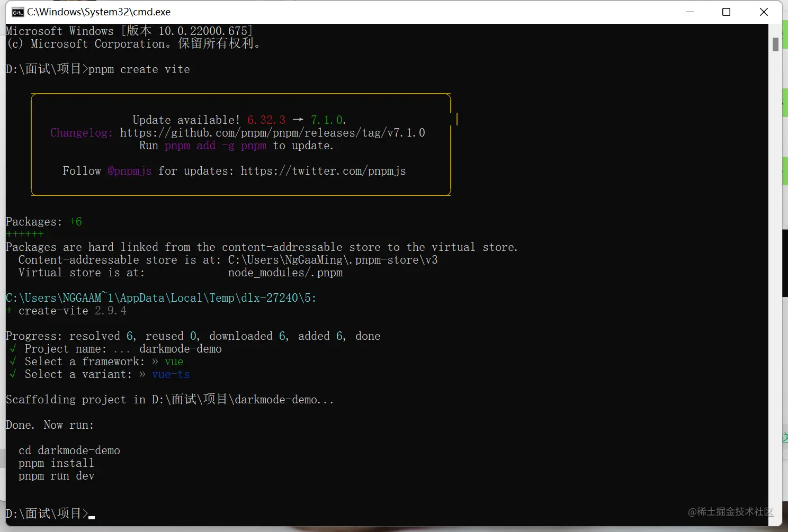Maximize the cmd.exe window

click(x=727, y=12)
